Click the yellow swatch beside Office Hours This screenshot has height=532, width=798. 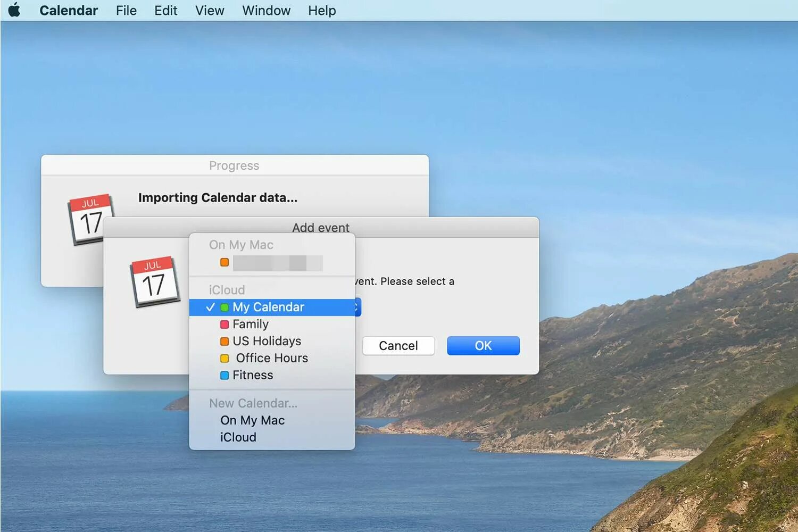coord(224,358)
